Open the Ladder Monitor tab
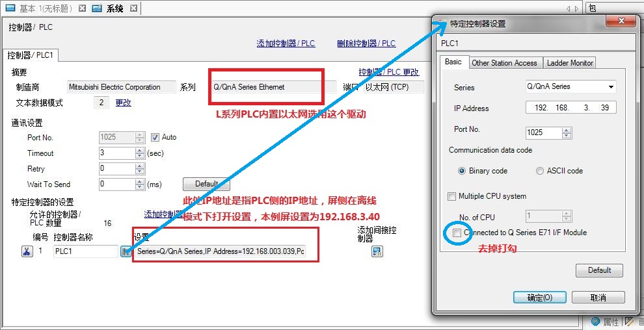Image resolution: width=644 pixels, height=330 pixels. 570,63
